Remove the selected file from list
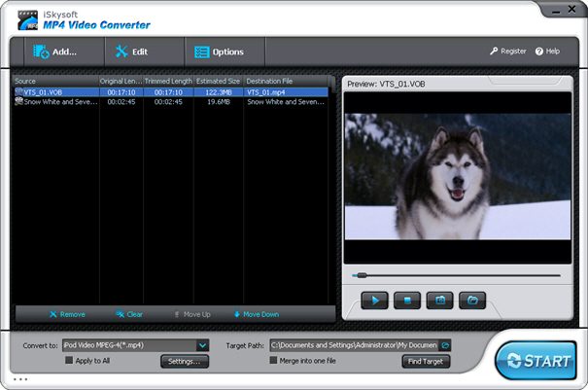Image resolution: width=588 pixels, height=390 pixels. (x=67, y=314)
